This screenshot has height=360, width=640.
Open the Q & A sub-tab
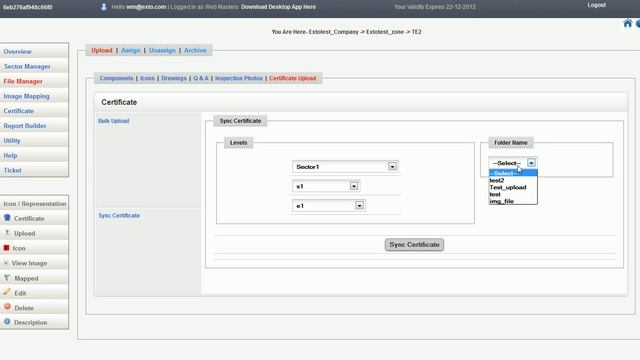point(201,78)
